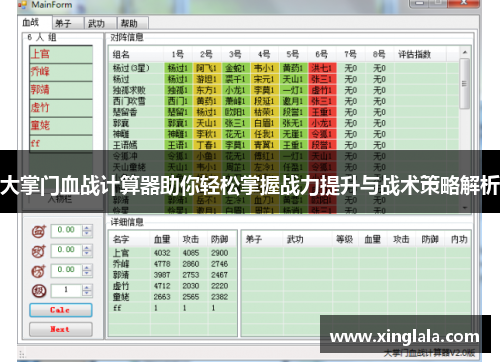Click the 名字 header in details table

coord(129,239)
